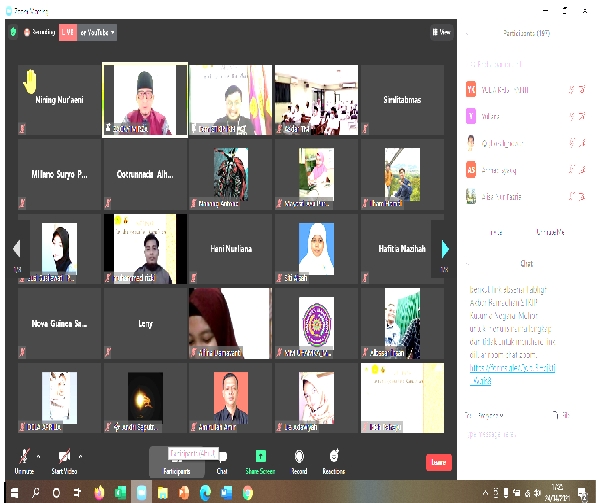This screenshot has width=613, height=503.
Task: Click the red Leave button
Action: point(438,463)
